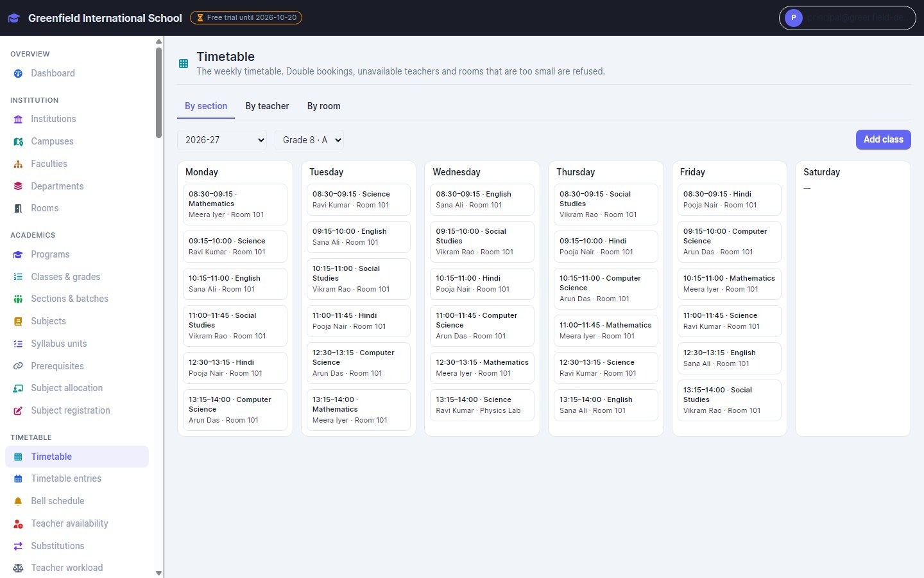Viewport: 924px width, 578px height.
Task: Click the Syllabus units icon
Action: pyautogui.click(x=18, y=344)
